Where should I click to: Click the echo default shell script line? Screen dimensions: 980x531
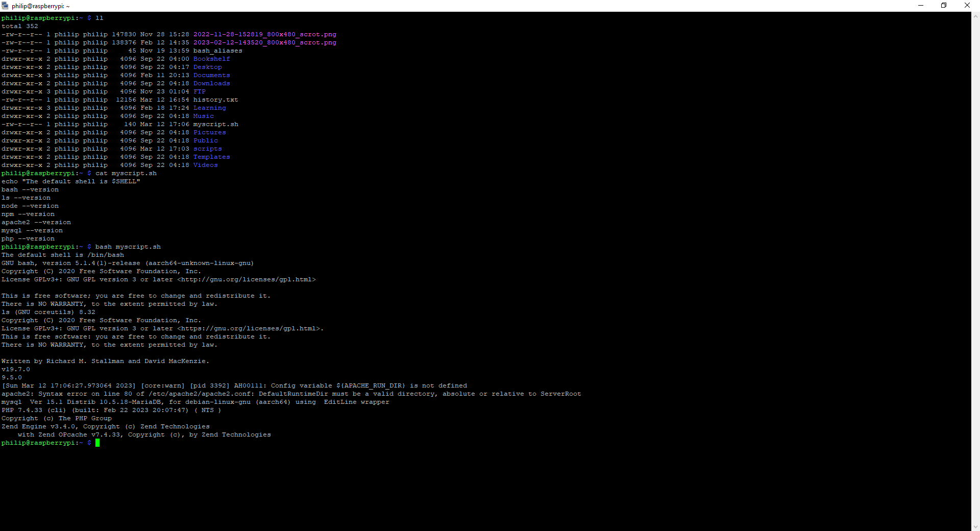[70, 181]
